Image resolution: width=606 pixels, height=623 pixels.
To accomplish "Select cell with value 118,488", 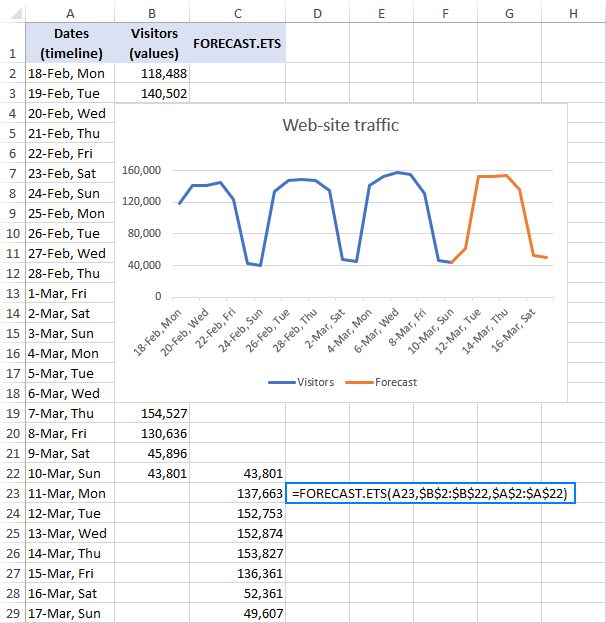I will pos(152,73).
